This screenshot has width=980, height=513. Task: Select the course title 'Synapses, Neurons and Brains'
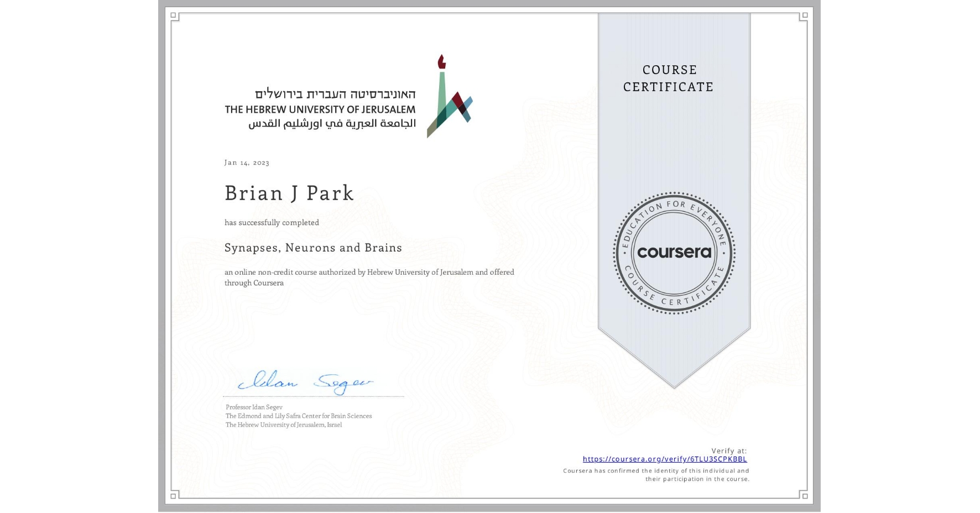pos(313,248)
